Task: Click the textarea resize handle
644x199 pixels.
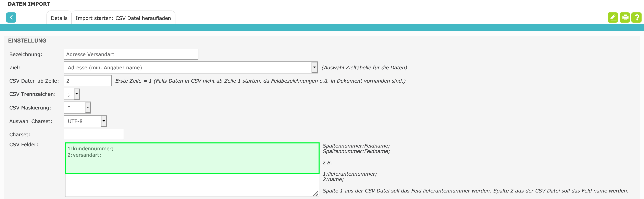Action: click(x=316, y=194)
